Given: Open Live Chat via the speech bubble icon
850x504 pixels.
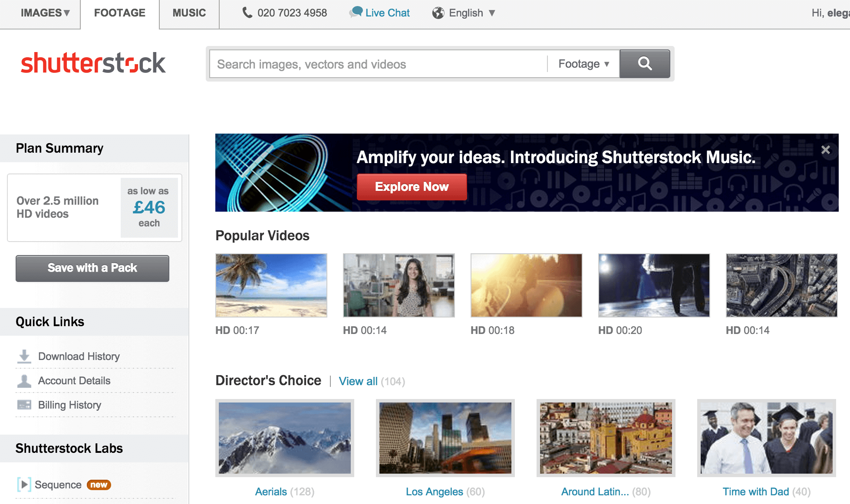Looking at the screenshot, I should coord(356,13).
